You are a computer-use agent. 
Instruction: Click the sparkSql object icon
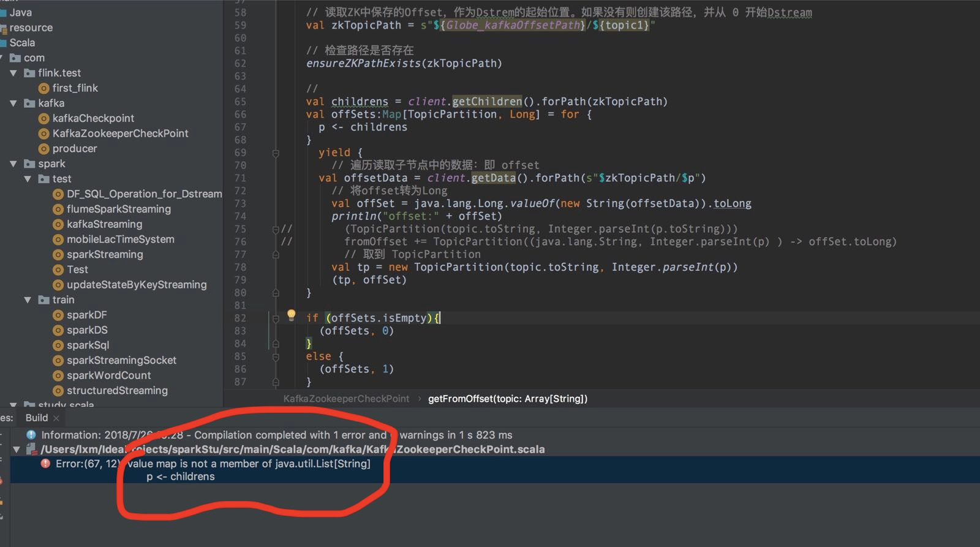point(58,345)
